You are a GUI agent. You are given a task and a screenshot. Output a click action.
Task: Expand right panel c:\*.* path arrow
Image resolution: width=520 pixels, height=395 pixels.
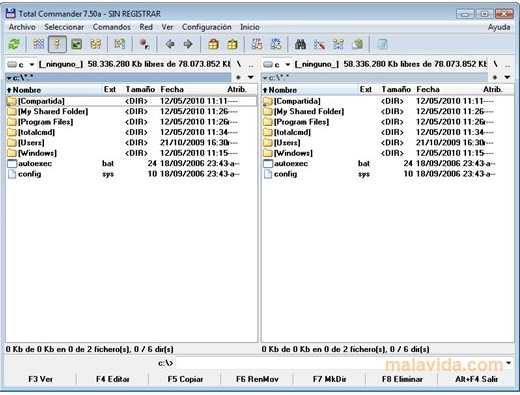pos(265,78)
